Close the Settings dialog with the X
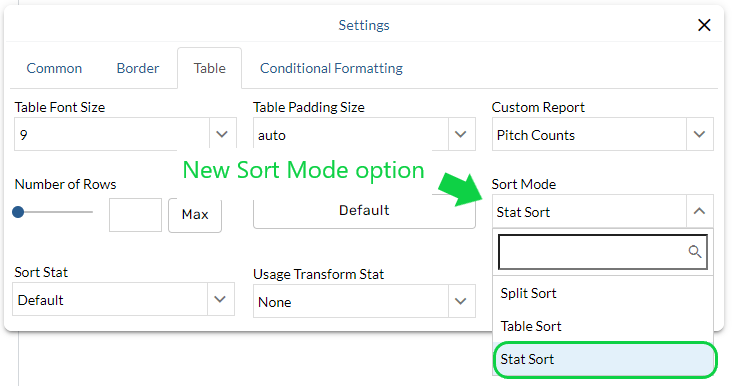The width and height of the screenshot is (736, 386). pos(704,25)
